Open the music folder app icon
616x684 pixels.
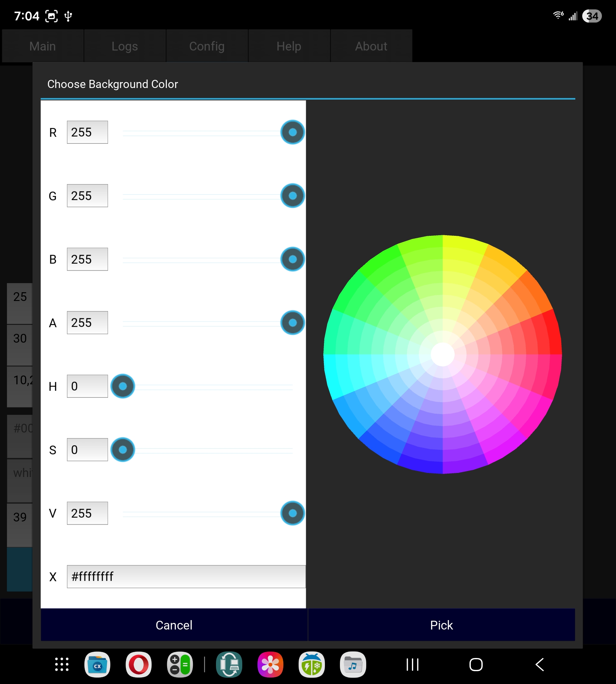pyautogui.click(x=353, y=664)
